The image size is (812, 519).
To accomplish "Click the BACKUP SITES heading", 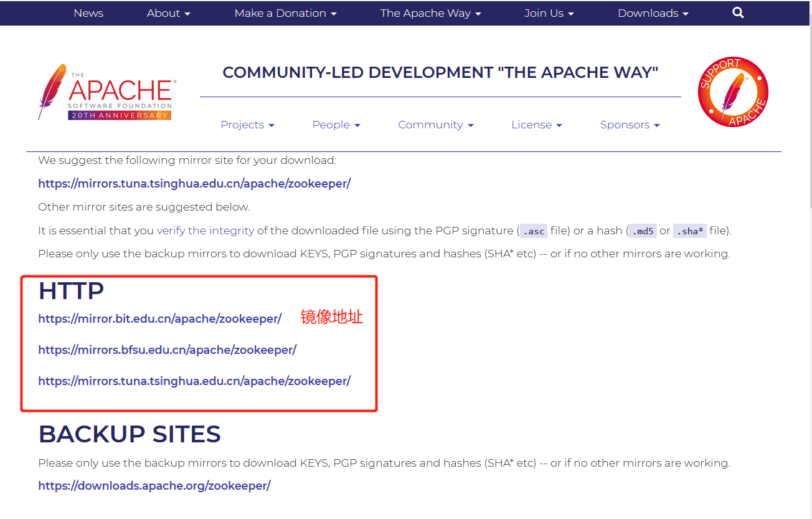I will (130, 434).
